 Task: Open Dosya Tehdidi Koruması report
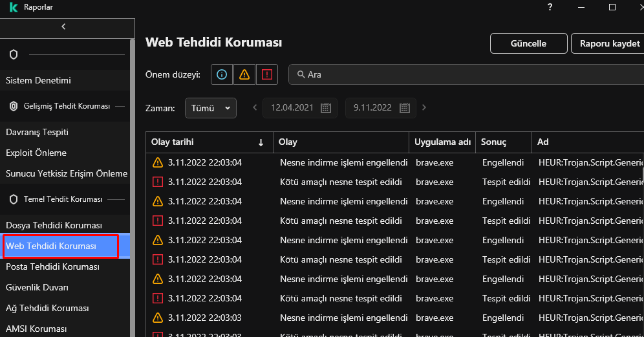[65, 225]
